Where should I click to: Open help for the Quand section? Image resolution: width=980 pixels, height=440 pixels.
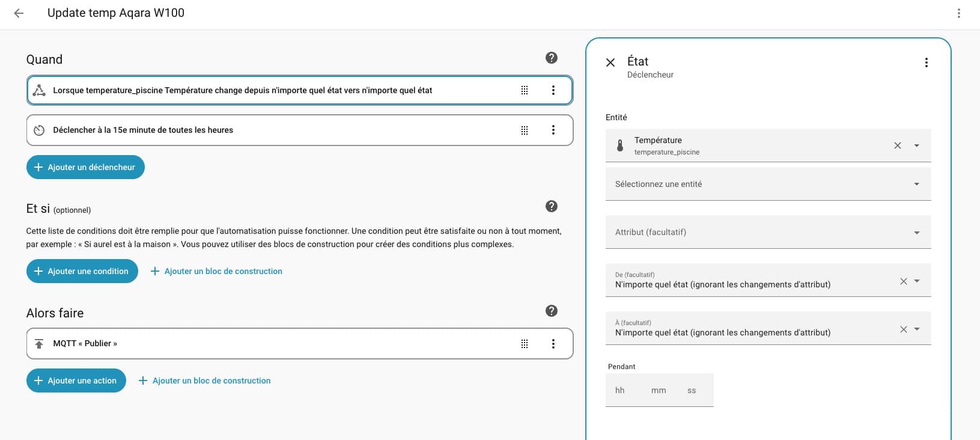552,58
